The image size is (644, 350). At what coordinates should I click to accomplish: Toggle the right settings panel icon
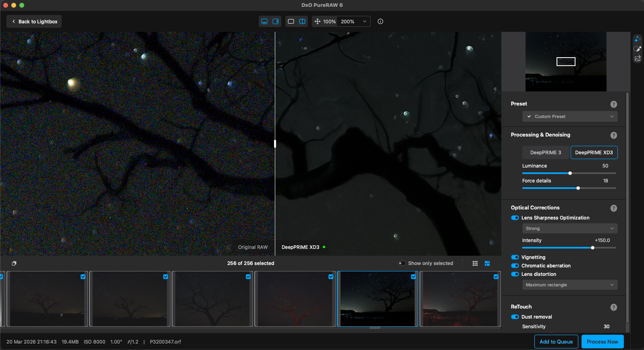(276, 21)
